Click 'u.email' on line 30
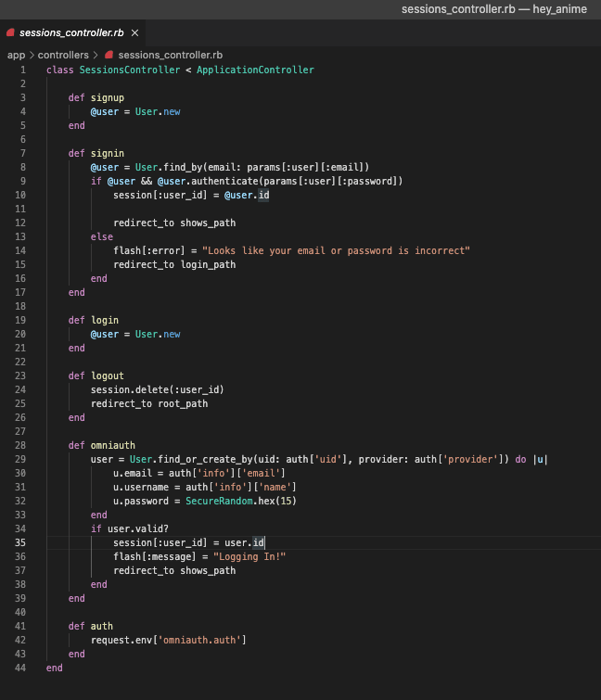601x700 pixels. tap(133, 473)
